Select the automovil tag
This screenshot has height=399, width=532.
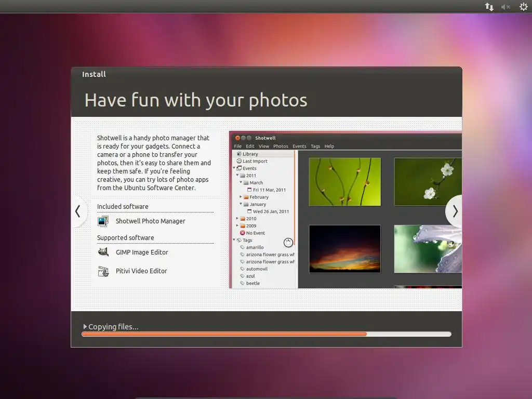pyautogui.click(x=257, y=269)
